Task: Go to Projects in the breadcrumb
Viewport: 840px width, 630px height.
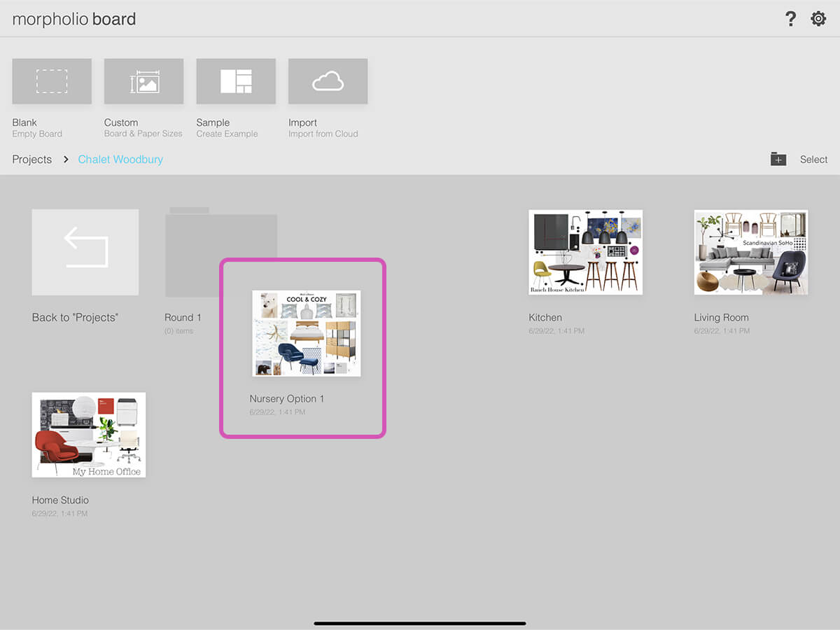Action: point(32,160)
